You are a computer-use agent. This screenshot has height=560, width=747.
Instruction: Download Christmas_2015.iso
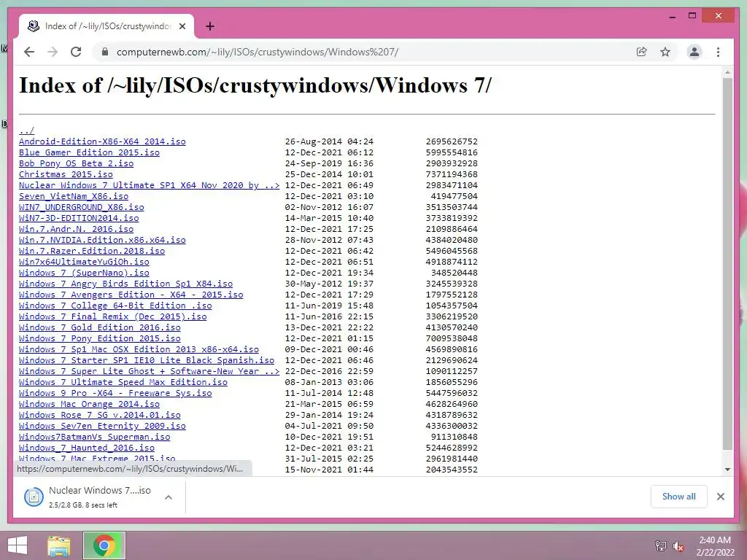tap(66, 174)
